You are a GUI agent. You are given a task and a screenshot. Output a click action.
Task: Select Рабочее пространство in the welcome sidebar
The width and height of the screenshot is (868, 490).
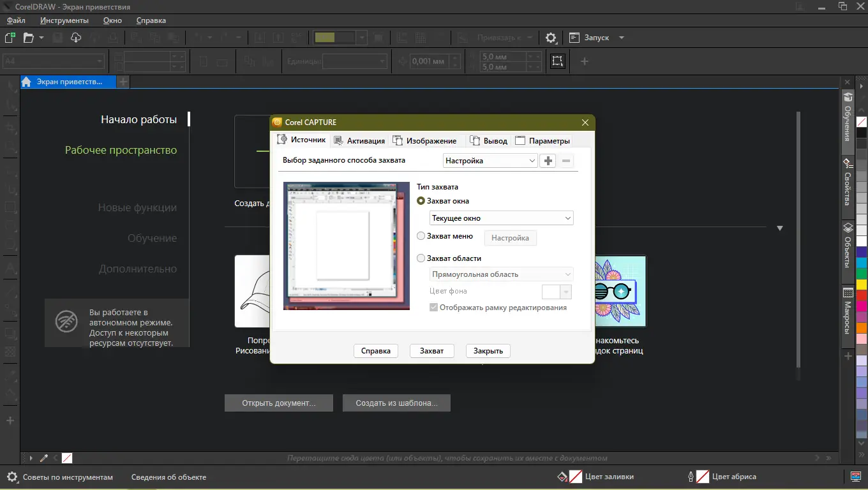[x=121, y=151]
